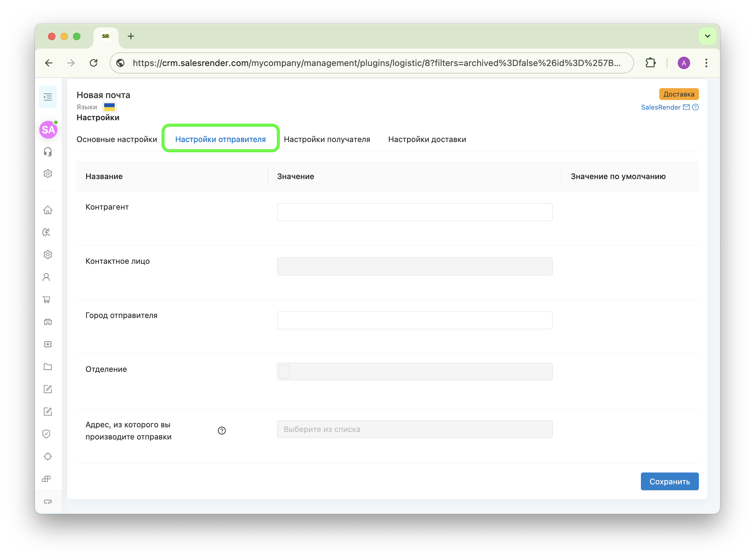Click the shield checkmark sidebar icon
This screenshot has height=560, width=755.
[46, 434]
